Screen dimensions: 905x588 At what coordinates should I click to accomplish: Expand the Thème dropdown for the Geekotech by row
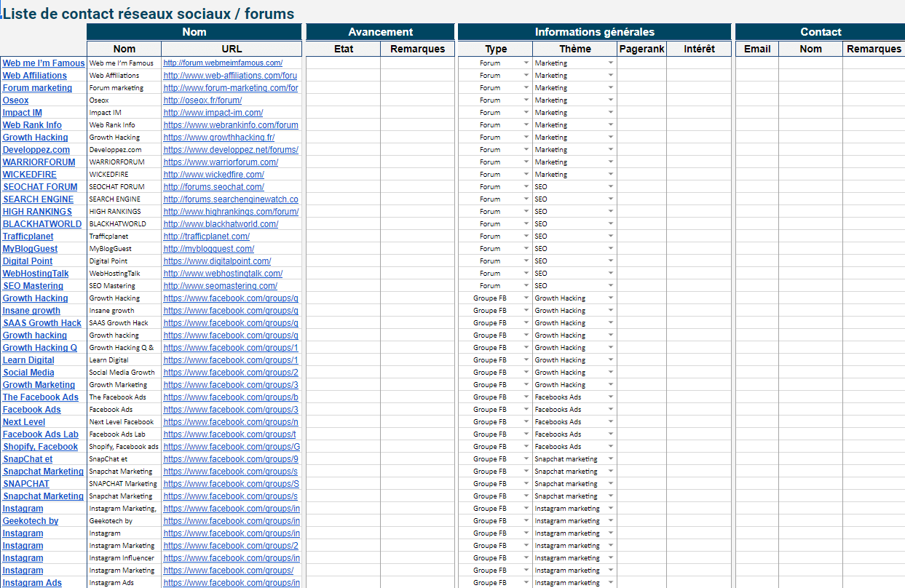[x=611, y=521]
